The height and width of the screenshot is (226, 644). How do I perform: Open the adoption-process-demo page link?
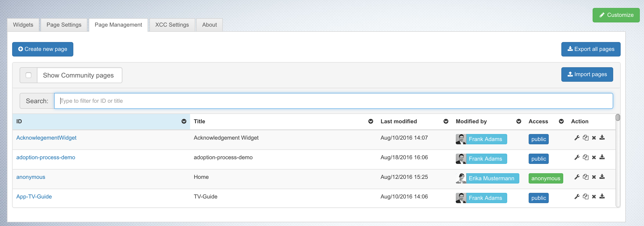pyautogui.click(x=46, y=158)
